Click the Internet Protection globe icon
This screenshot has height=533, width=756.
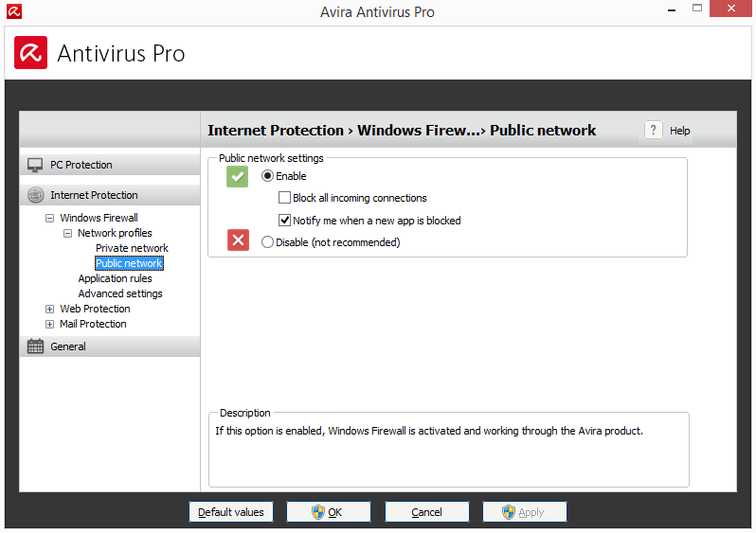click(35, 195)
